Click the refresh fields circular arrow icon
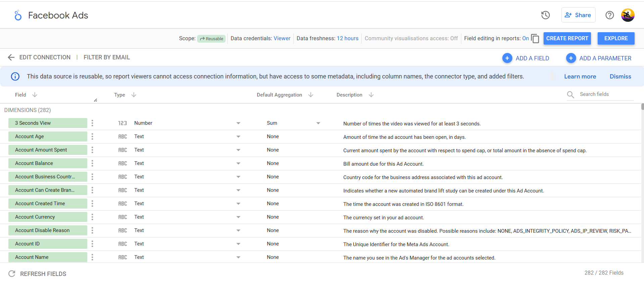 pos(12,274)
